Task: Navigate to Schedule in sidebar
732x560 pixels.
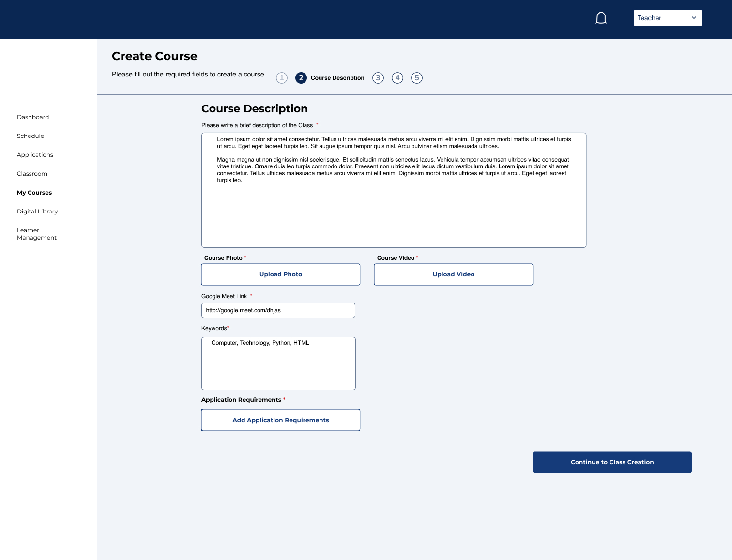Action: point(30,136)
